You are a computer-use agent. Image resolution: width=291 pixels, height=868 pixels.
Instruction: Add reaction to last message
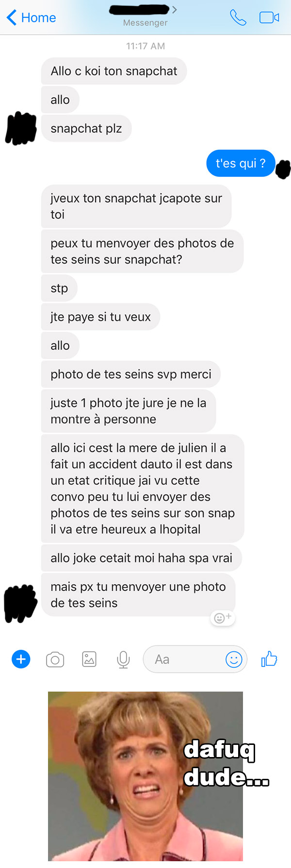pos(223,617)
